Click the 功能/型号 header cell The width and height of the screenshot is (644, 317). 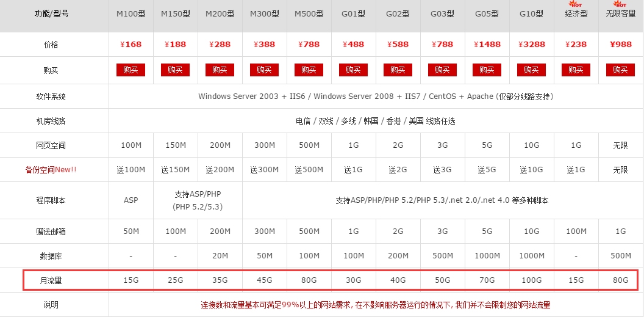coord(51,13)
